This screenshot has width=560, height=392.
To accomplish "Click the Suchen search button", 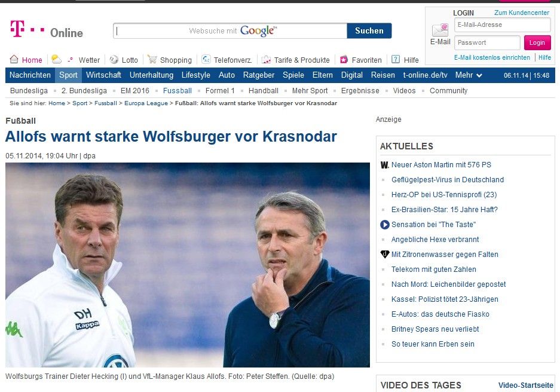I will 369,30.
